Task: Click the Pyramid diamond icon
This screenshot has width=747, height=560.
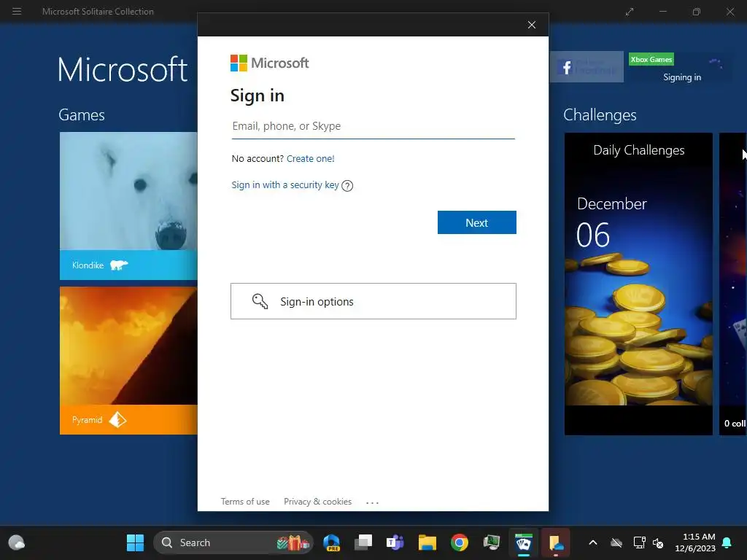Action: [x=117, y=419]
